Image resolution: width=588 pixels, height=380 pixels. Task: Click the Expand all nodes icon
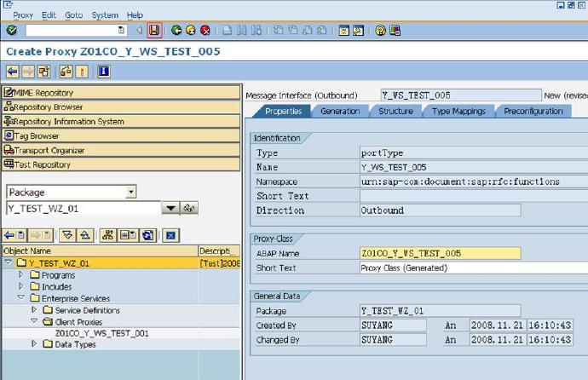[x=67, y=235]
